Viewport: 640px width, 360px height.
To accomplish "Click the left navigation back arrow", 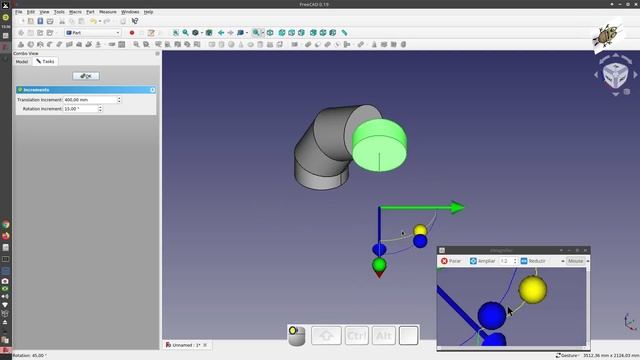I will tap(221, 33).
